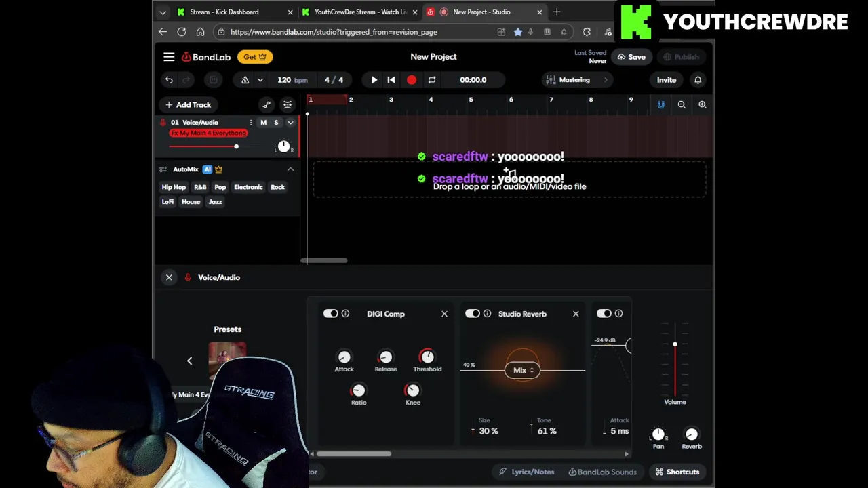This screenshot has width=868, height=488.
Task: Open Voice/Audio track options menu
Action: pyautogui.click(x=251, y=123)
